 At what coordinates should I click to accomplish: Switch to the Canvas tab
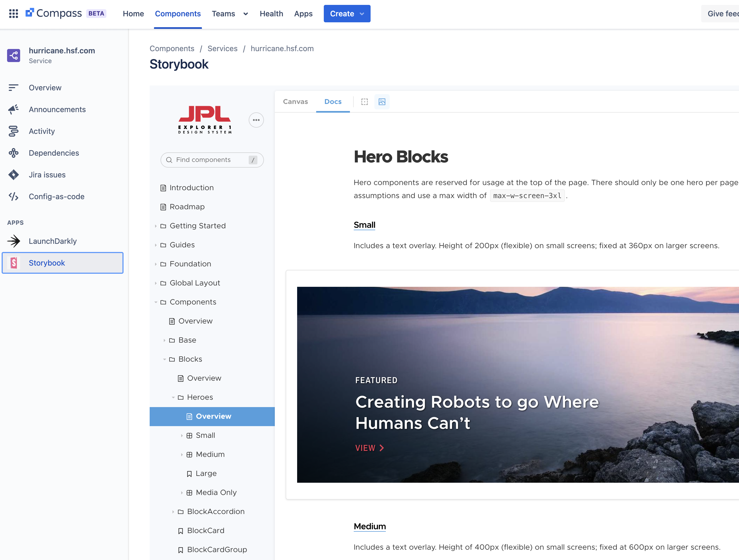point(295,101)
